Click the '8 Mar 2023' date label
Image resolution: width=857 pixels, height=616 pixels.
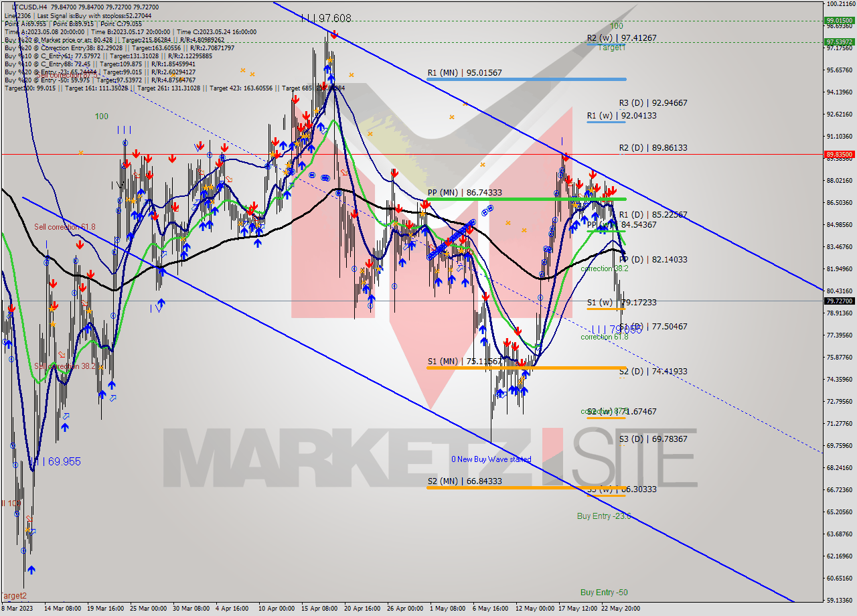16,609
